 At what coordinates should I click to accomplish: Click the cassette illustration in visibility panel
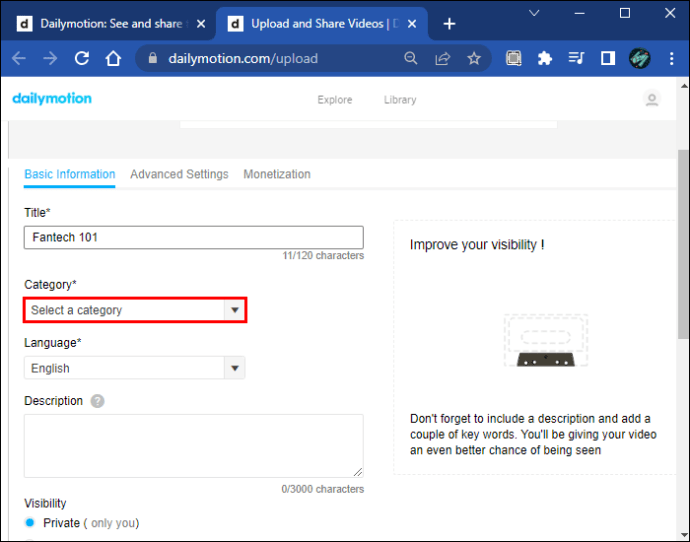tap(546, 340)
